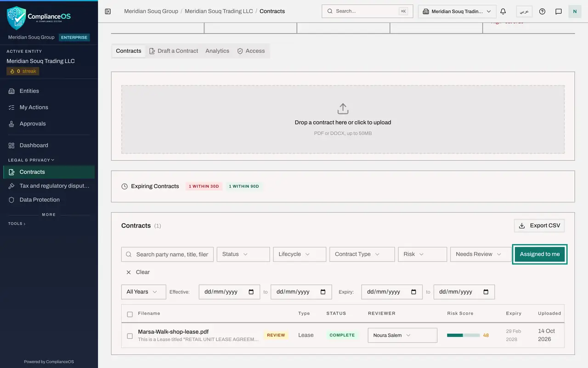This screenshot has height=368, width=588.
Task: Click the contract search field
Action: [x=167, y=254]
